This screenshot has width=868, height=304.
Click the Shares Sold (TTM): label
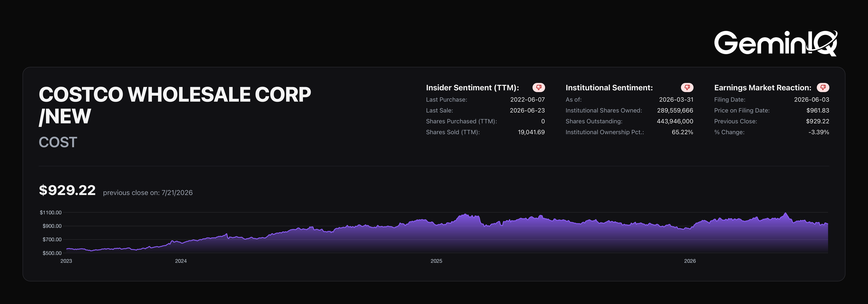(x=453, y=132)
